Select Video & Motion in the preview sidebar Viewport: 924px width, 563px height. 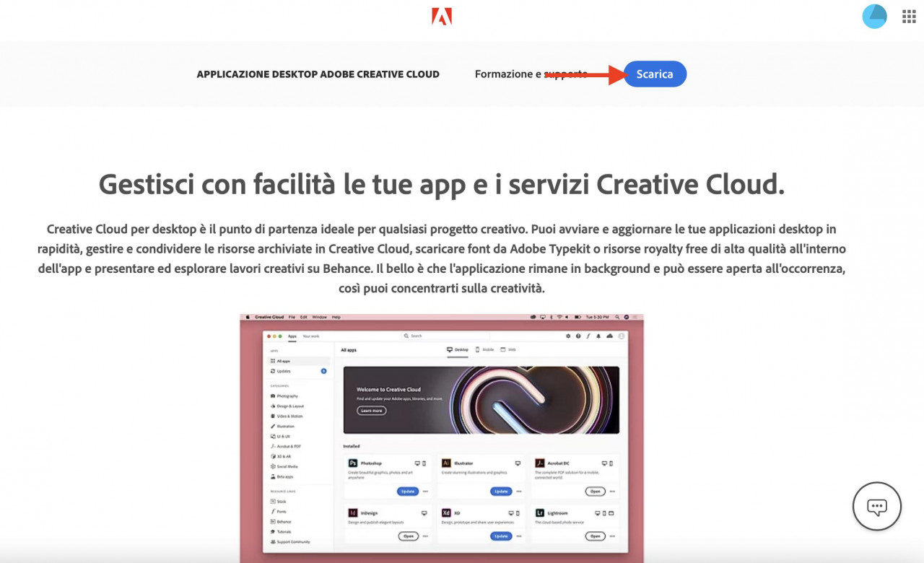point(286,416)
